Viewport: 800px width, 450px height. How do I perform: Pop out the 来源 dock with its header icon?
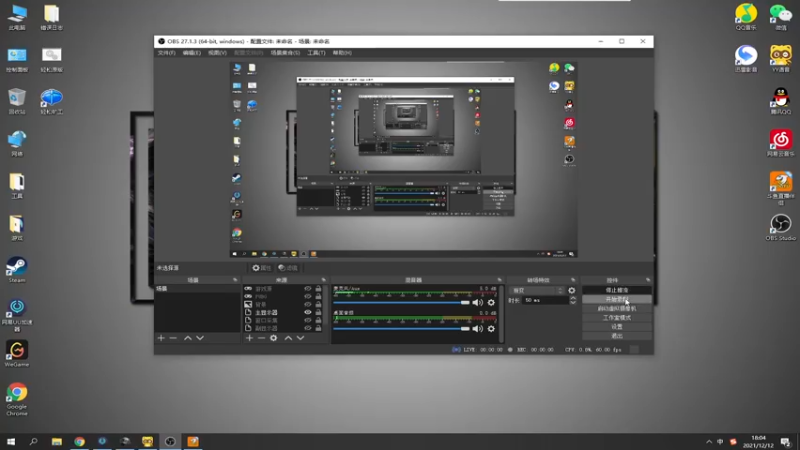[323, 280]
